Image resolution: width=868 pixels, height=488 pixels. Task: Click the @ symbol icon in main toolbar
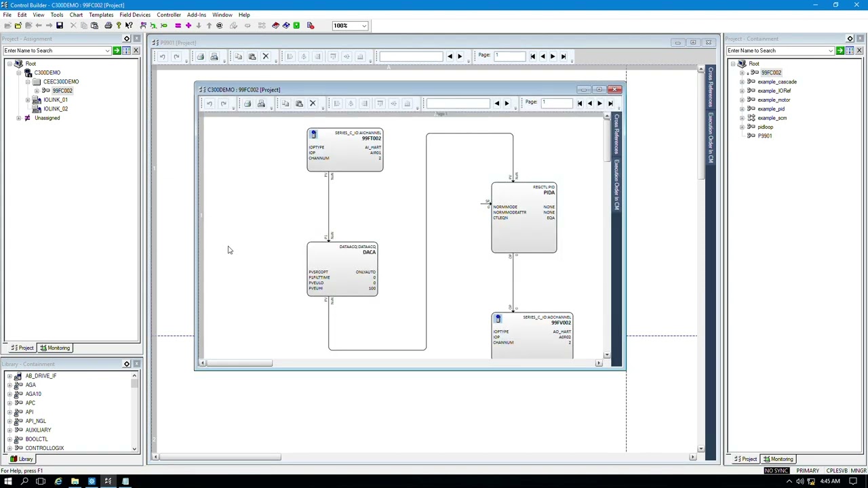[x=219, y=26]
